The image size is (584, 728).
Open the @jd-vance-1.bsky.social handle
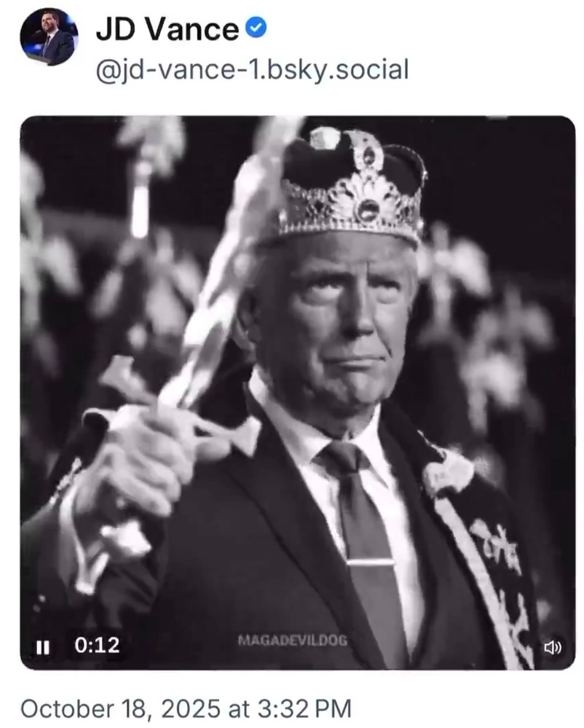[x=252, y=71]
